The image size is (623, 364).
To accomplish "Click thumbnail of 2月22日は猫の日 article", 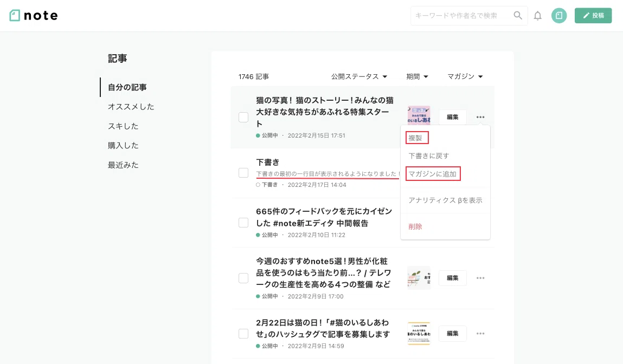I will [419, 334].
